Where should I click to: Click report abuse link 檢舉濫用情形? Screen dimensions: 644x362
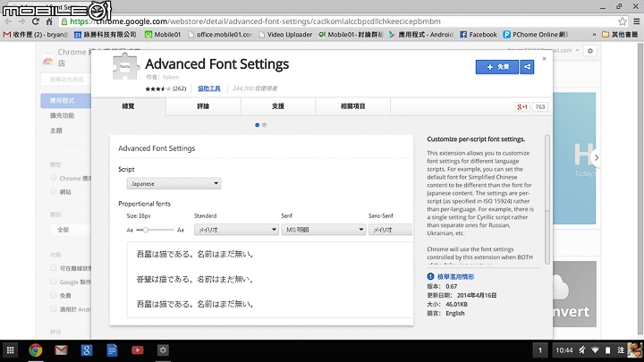pyautogui.click(x=455, y=276)
